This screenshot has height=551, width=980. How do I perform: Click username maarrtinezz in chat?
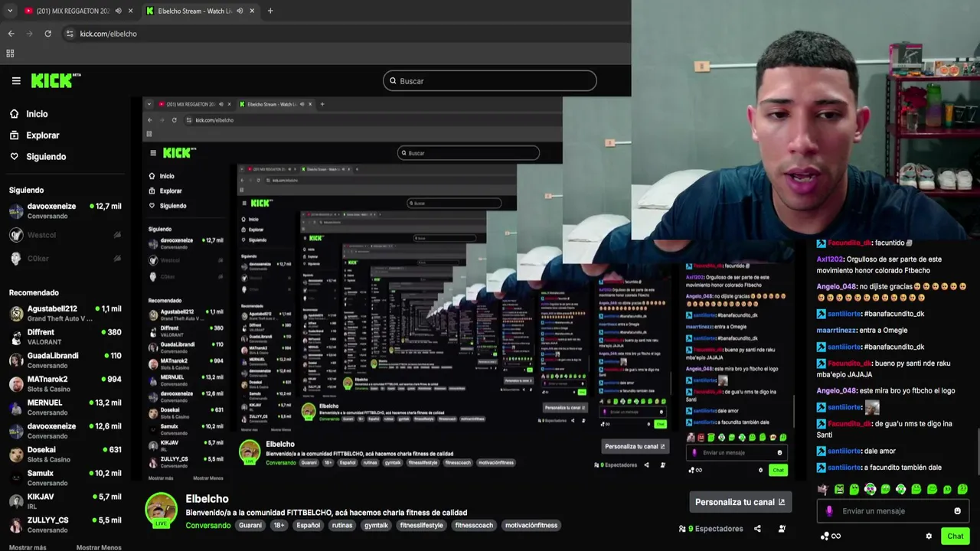(x=838, y=331)
